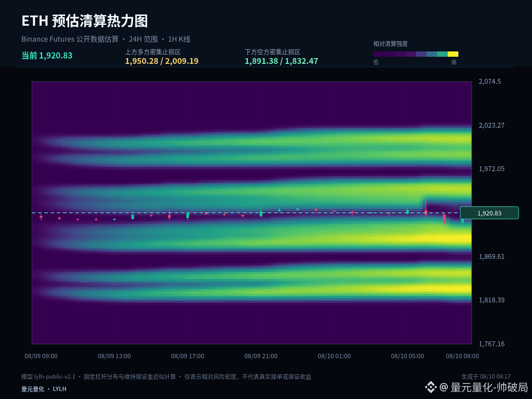Click the current price tag 1,920.83
The image size is (532, 399).
[x=489, y=213]
